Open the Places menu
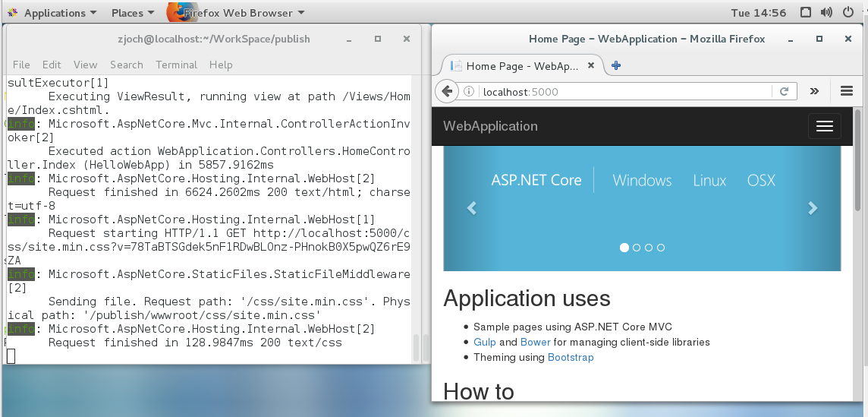The width and height of the screenshot is (868, 417). pos(133,12)
